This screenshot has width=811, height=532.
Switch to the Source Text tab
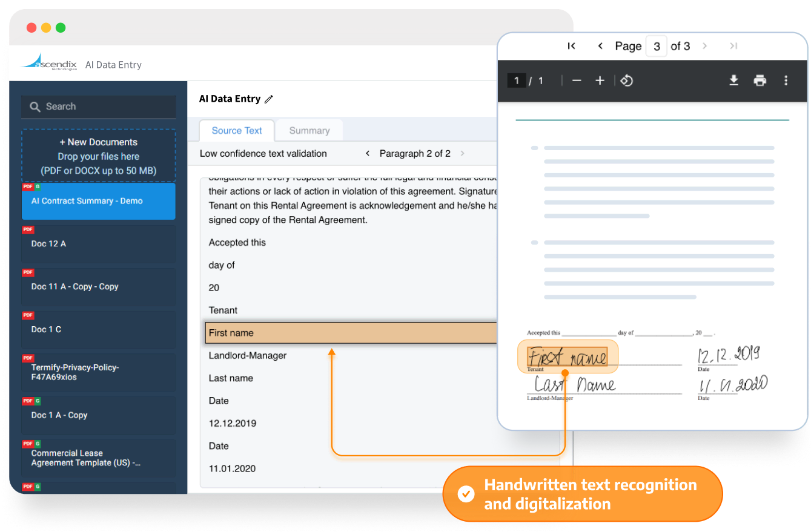click(x=237, y=131)
